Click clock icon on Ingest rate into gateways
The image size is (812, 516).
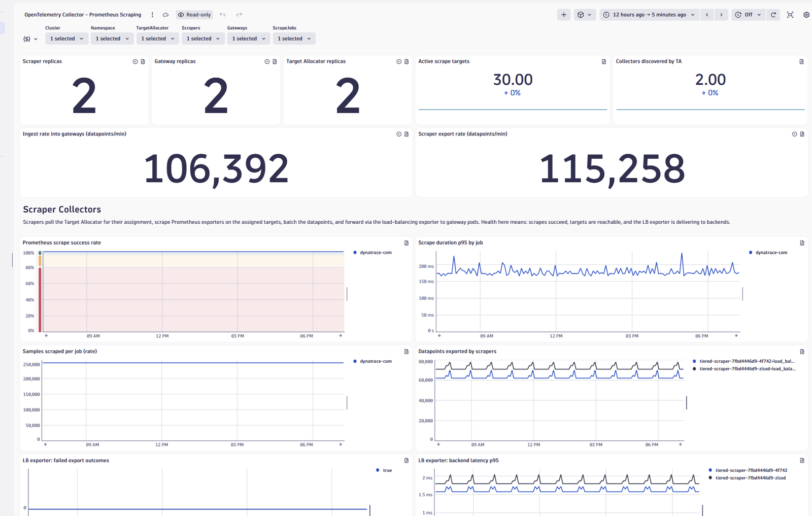[x=399, y=134]
